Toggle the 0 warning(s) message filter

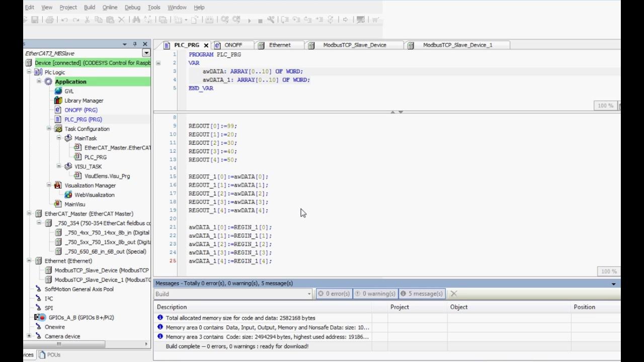(375, 294)
